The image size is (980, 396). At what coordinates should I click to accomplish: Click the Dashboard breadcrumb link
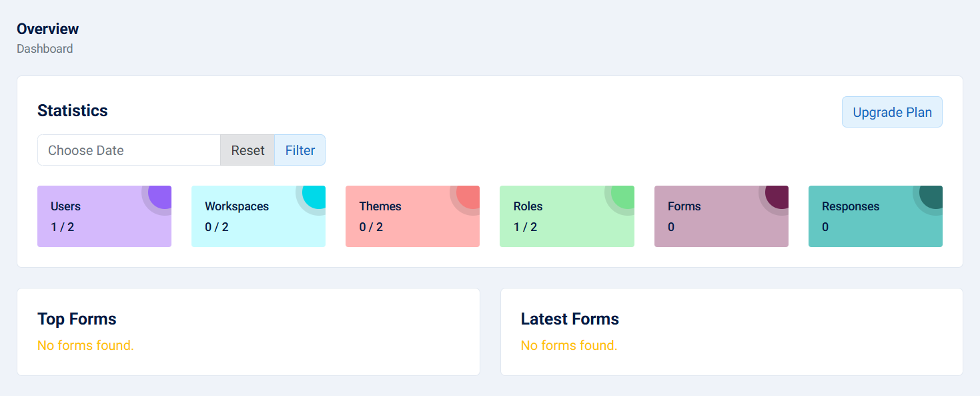coord(45,49)
